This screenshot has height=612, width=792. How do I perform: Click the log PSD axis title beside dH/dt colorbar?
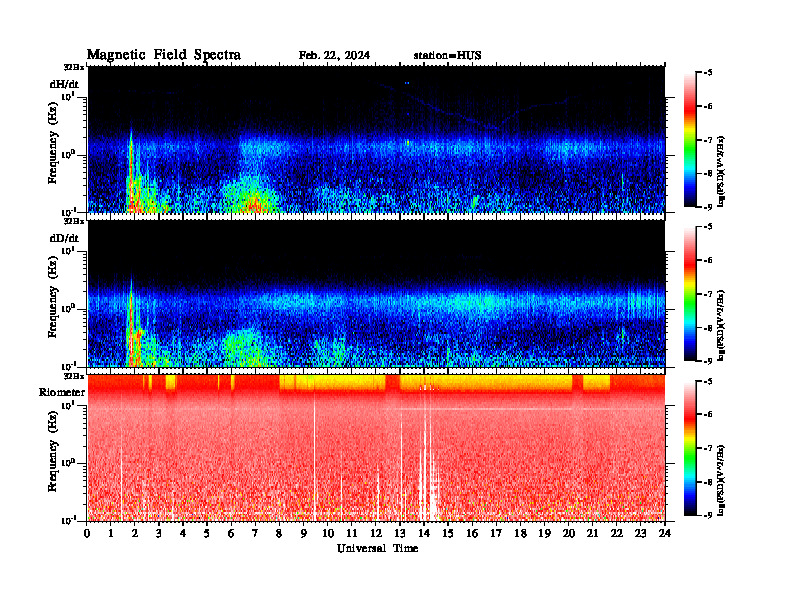point(722,171)
